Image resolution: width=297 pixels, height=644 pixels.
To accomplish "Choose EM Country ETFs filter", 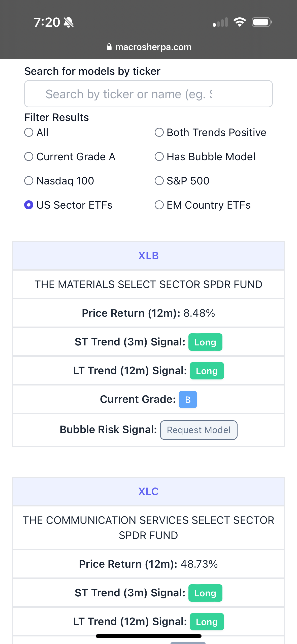I will (x=159, y=205).
